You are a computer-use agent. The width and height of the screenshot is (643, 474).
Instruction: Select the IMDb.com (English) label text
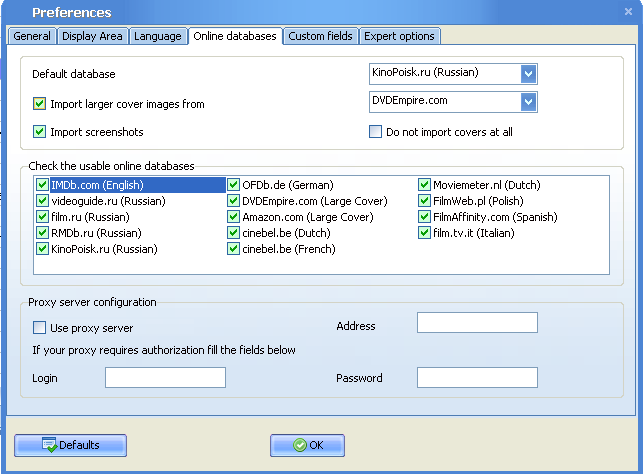(97, 185)
